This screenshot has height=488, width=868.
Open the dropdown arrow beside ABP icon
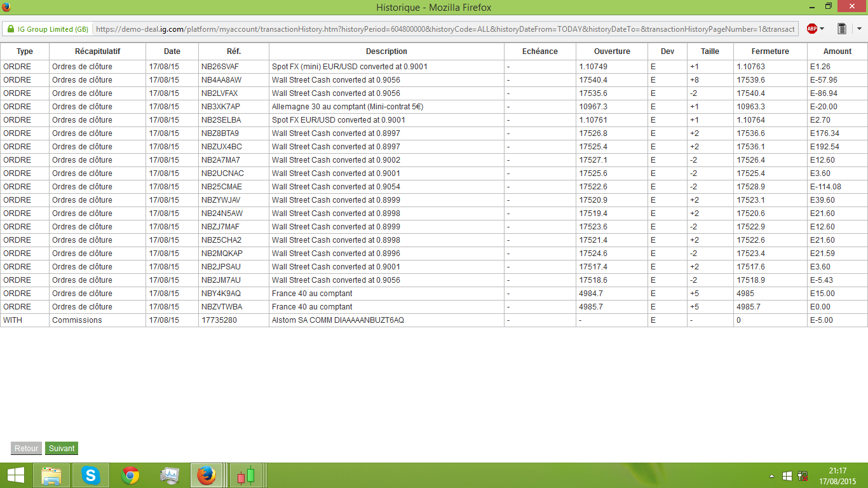[x=822, y=29]
